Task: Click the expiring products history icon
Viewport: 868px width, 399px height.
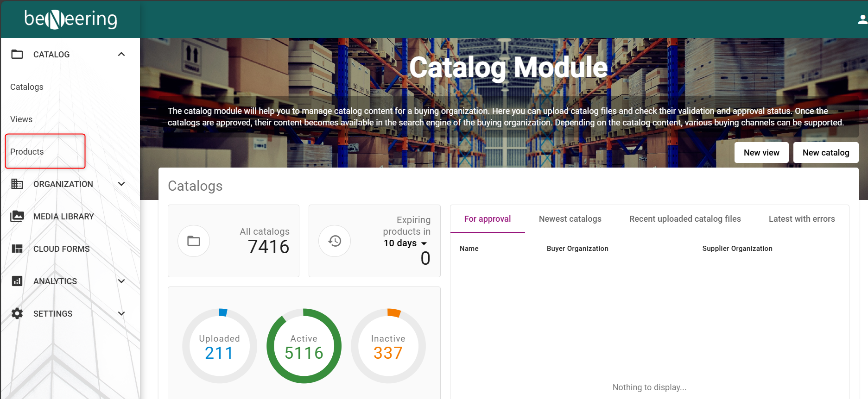Action: tap(335, 241)
